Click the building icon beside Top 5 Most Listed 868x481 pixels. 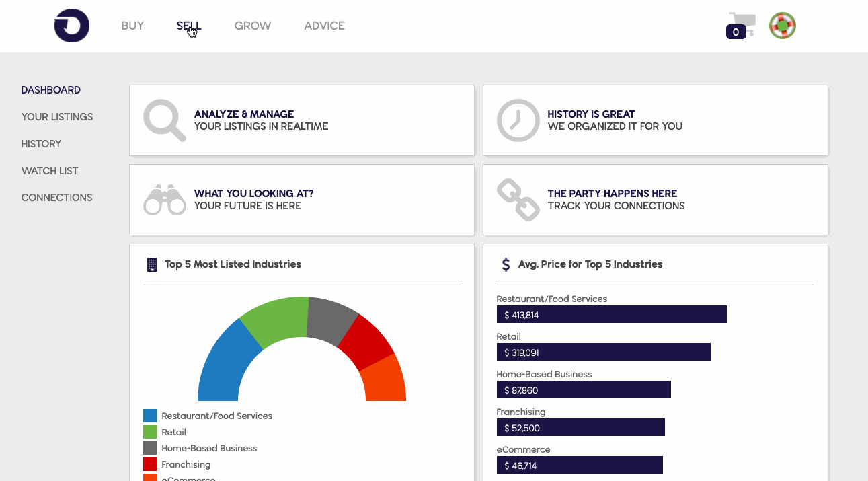coord(152,264)
